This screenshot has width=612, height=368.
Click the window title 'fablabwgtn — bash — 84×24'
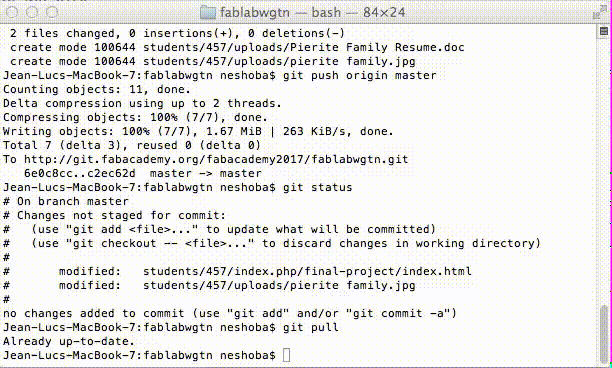tap(312, 12)
